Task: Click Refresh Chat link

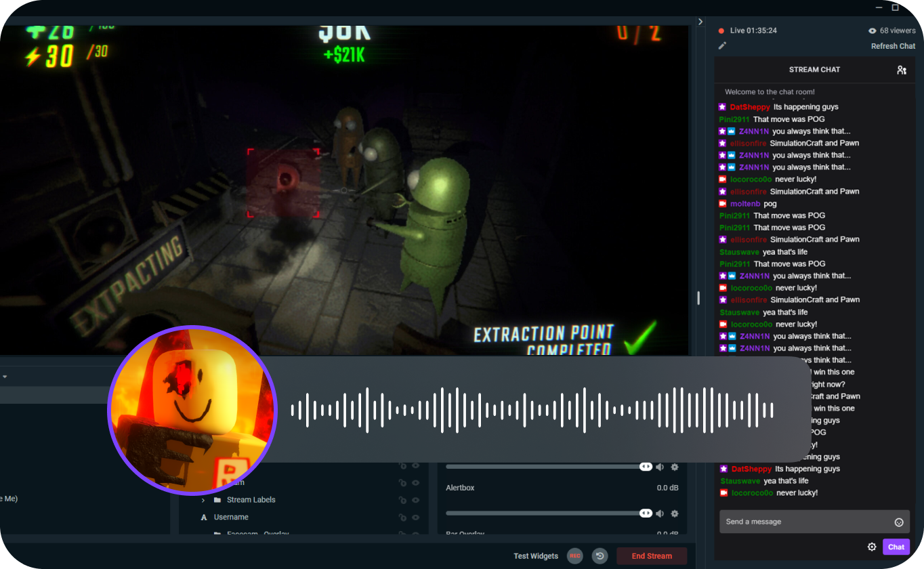Action: point(893,46)
